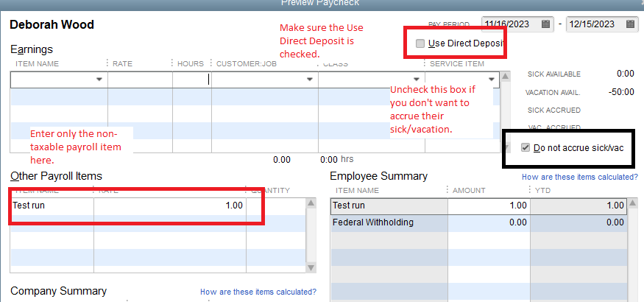This screenshot has height=302, width=644.
Task: Select Test run in Other Payroll Items
Action: [29, 206]
